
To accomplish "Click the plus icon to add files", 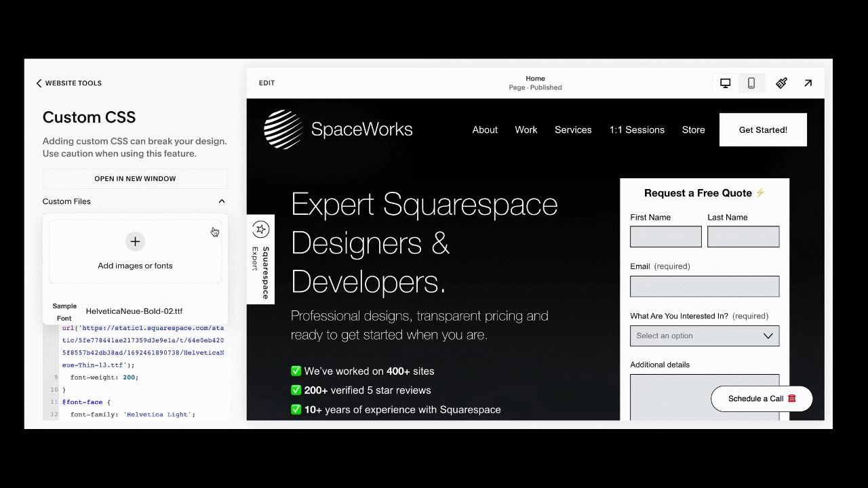I will pyautogui.click(x=135, y=241).
